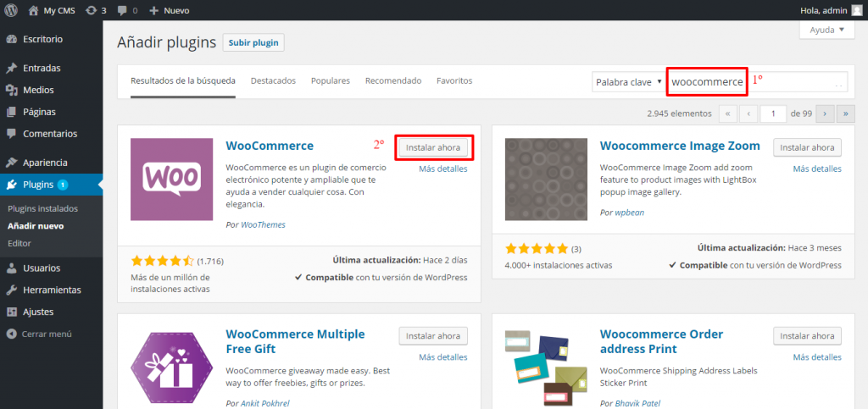The image size is (868, 409).
Task: Select Resultados de la búsqueda tab
Action: coord(183,80)
